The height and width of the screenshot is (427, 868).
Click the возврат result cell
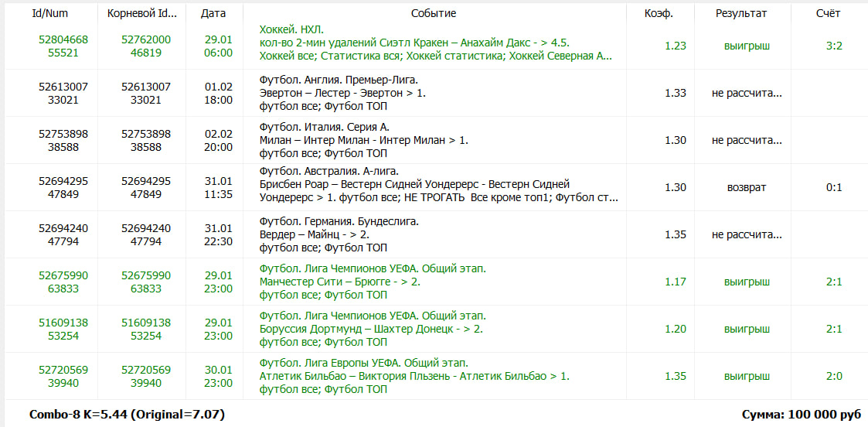coord(746,188)
